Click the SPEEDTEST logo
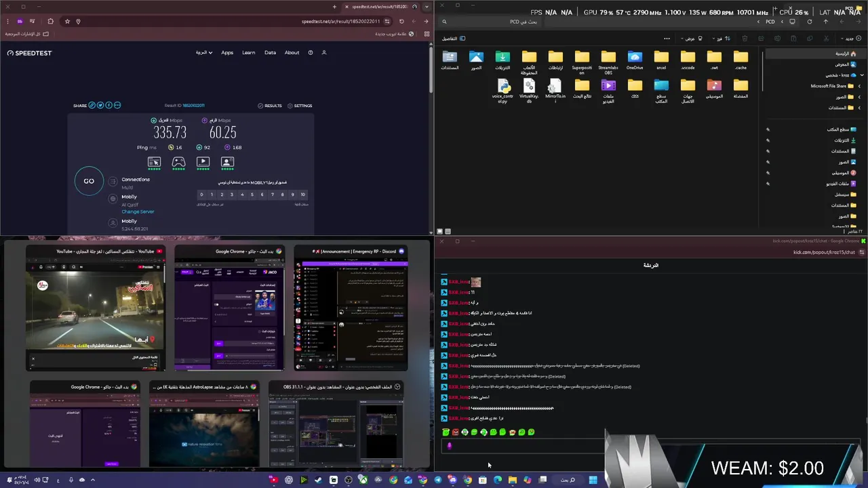 [x=30, y=53]
